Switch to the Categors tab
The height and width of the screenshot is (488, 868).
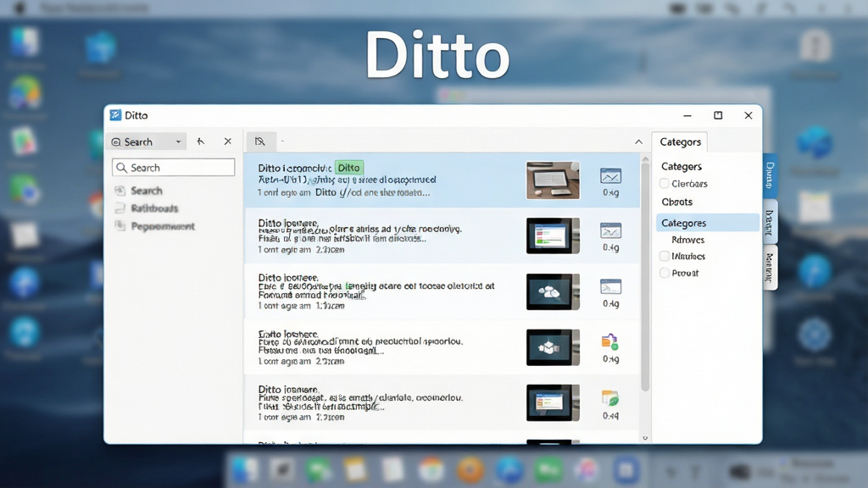click(x=680, y=142)
